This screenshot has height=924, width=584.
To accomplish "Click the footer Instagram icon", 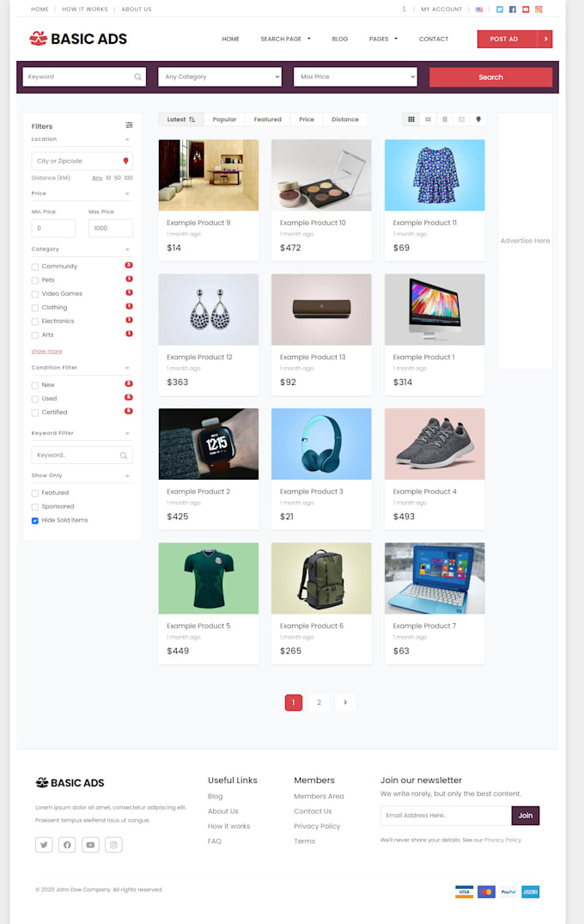I will coord(113,844).
